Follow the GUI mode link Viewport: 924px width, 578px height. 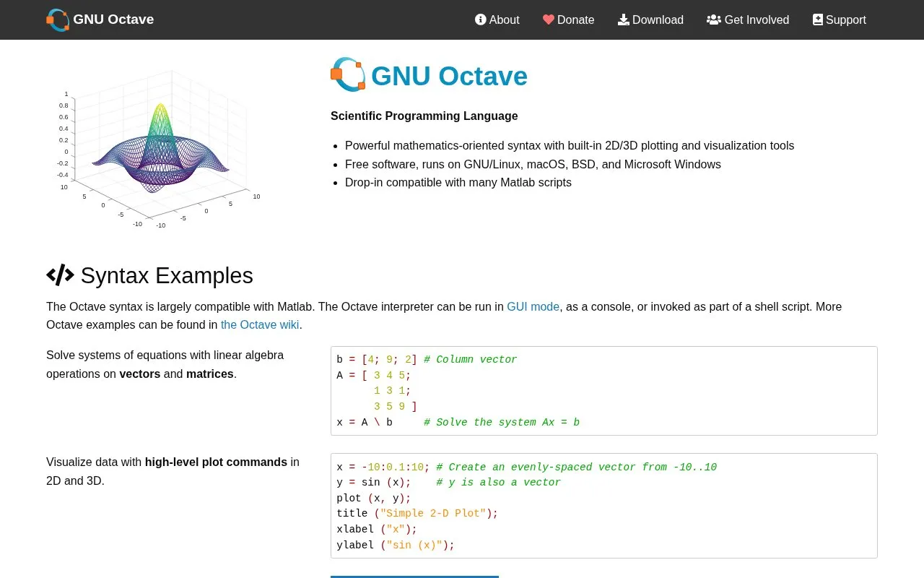click(533, 306)
